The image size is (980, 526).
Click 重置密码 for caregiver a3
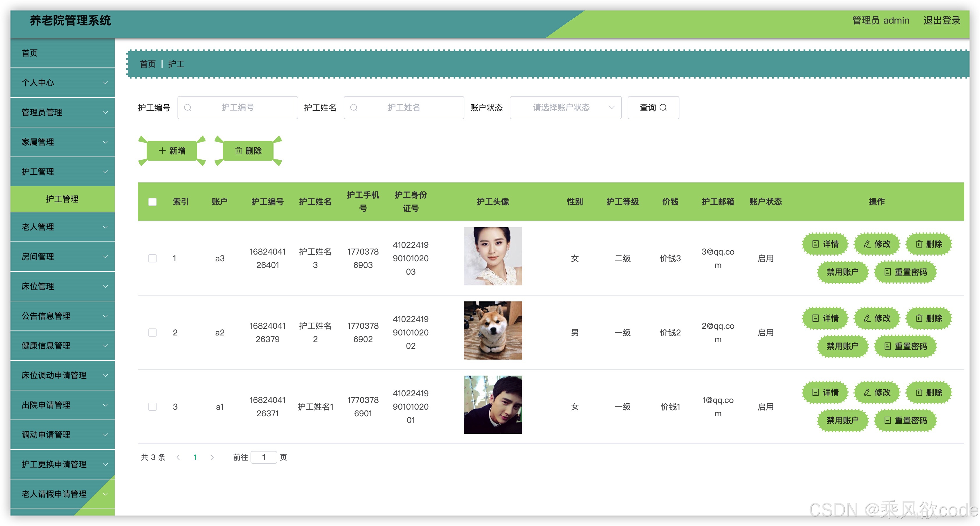905,272
